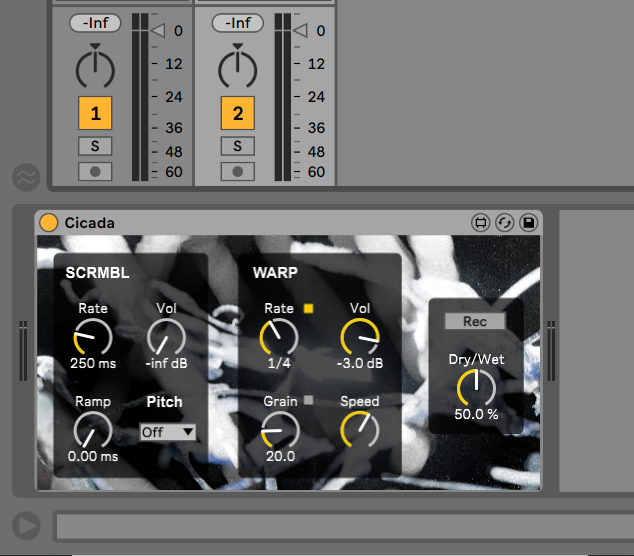Click the SCRMBL Rate knob at 250 ms
Image resolution: width=634 pixels, height=556 pixels.
coord(93,337)
